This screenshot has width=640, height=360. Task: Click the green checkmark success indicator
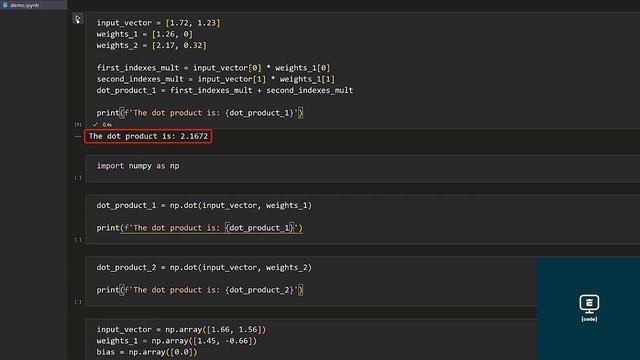click(95, 124)
